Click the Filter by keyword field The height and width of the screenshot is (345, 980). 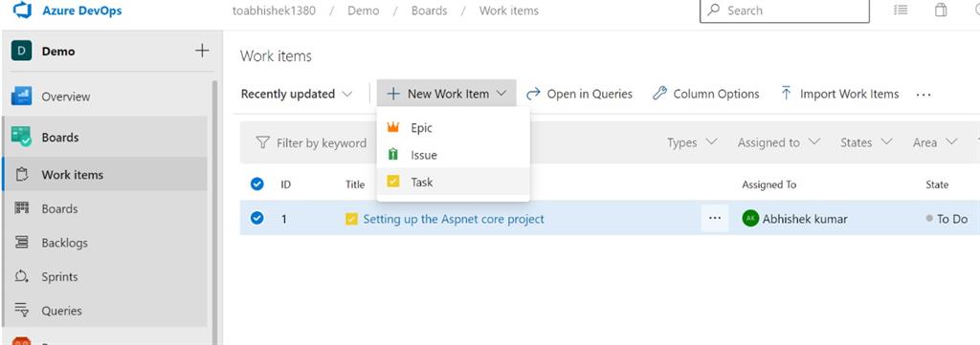coord(322,142)
